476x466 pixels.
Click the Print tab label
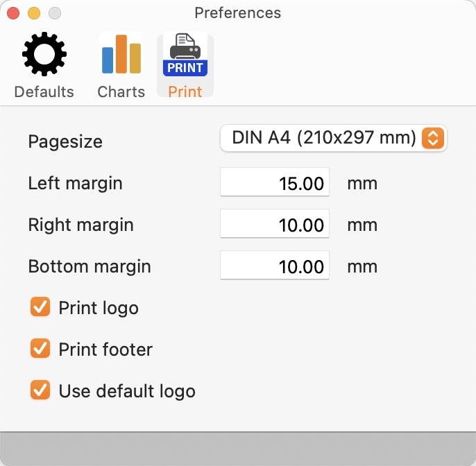coord(185,92)
